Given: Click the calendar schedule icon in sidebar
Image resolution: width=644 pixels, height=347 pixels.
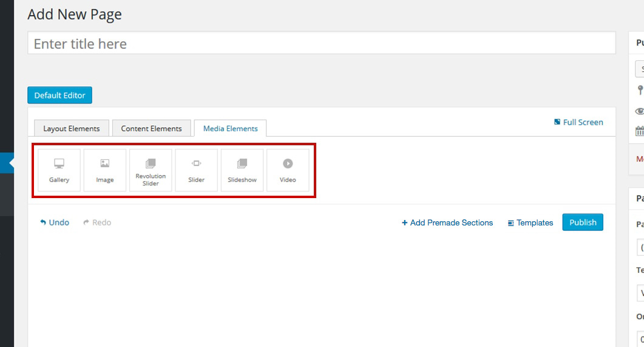Looking at the screenshot, I should point(640,131).
